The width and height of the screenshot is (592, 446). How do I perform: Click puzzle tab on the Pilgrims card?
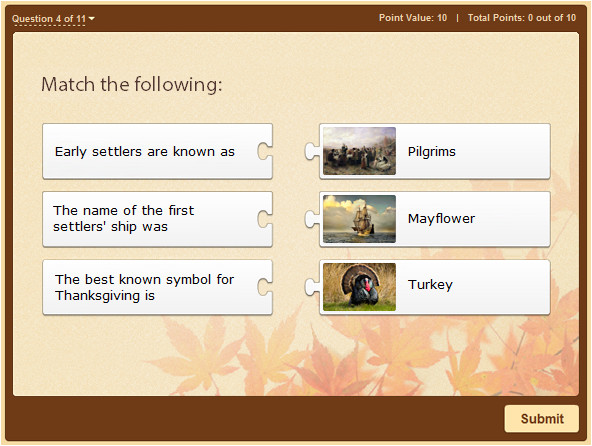coord(312,151)
